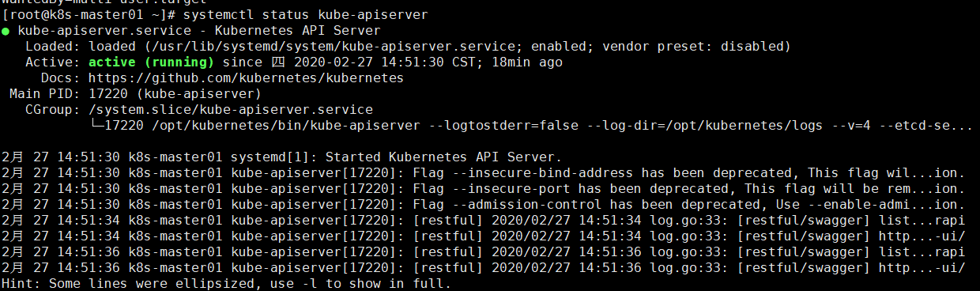Click the Main PID 17220 value

tap(107, 94)
